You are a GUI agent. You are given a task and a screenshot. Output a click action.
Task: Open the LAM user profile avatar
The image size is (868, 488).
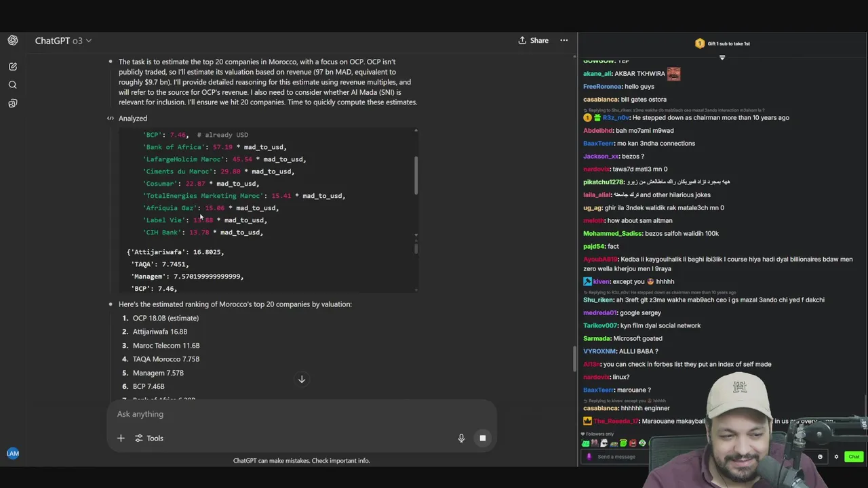13,453
